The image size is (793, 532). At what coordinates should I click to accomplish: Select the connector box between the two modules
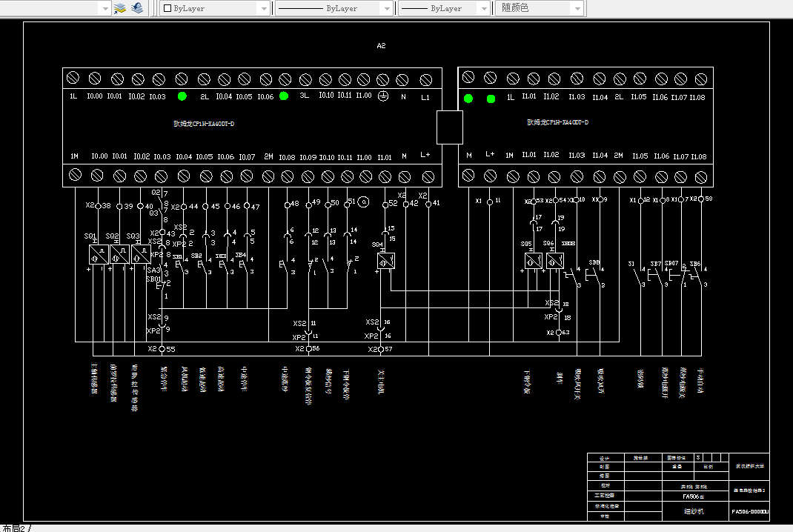click(450, 127)
